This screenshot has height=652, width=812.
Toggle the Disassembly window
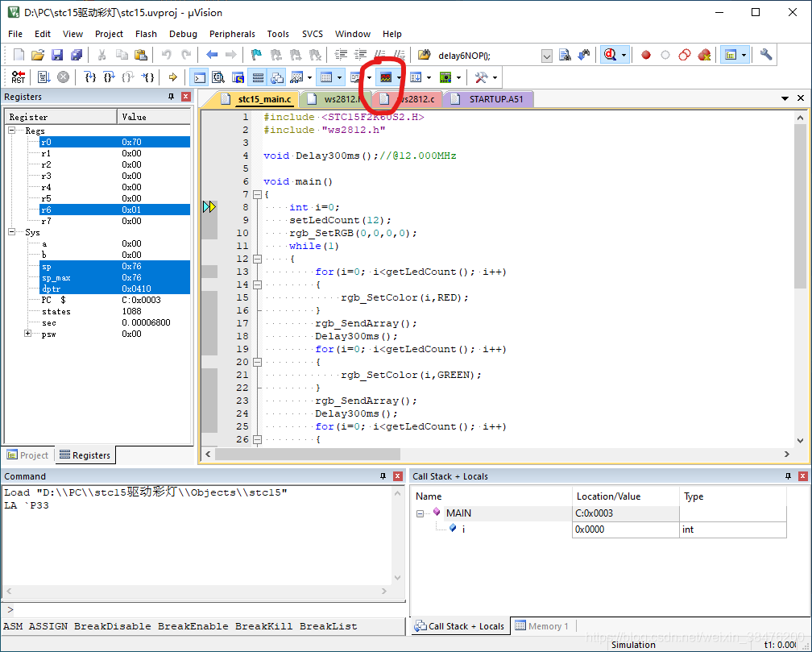click(218, 77)
